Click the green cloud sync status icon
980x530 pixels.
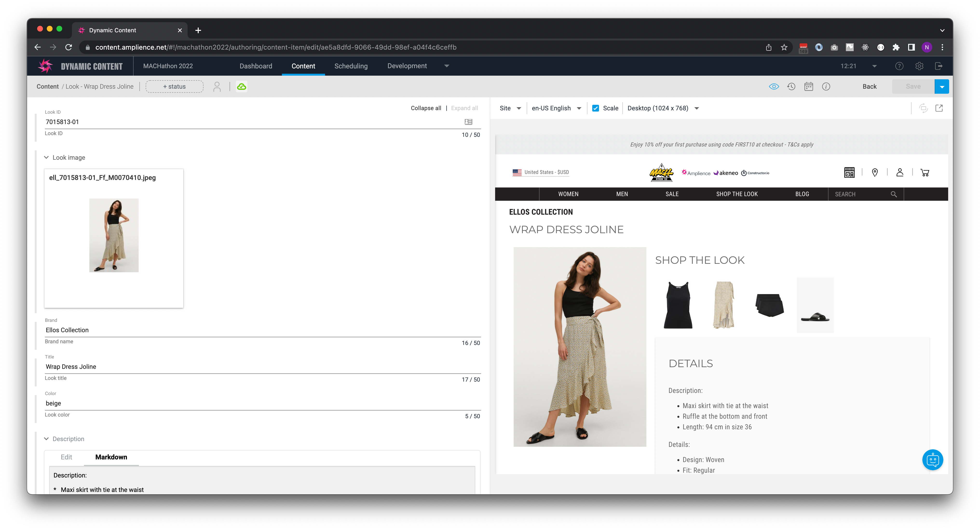click(242, 86)
